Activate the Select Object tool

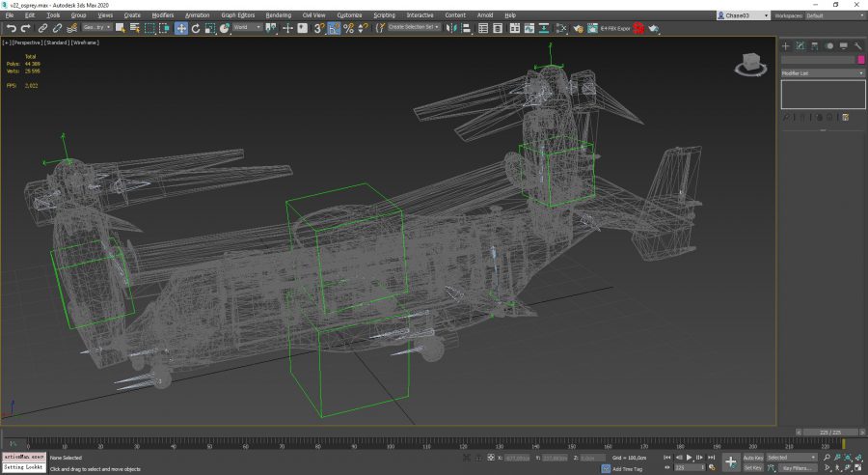[x=121, y=28]
